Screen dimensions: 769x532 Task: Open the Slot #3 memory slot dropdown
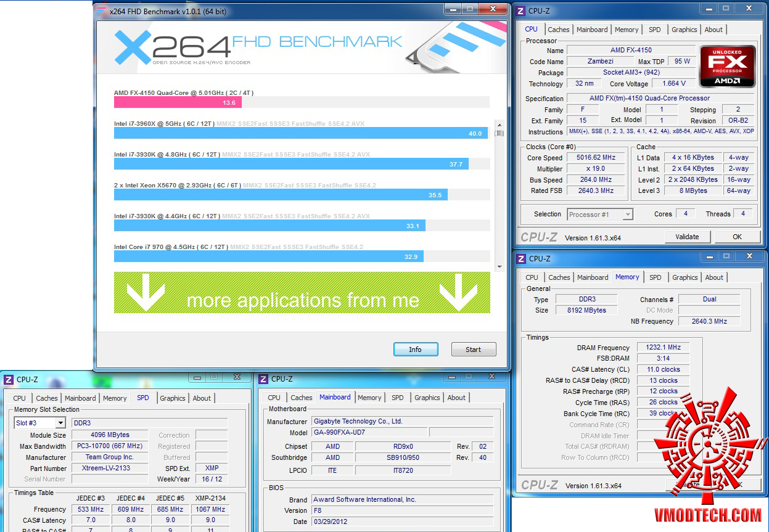click(x=40, y=423)
